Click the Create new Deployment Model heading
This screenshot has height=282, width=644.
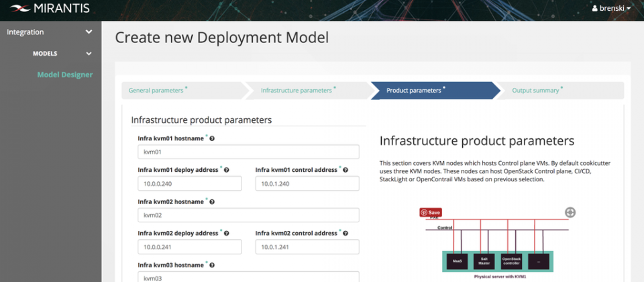(x=222, y=38)
